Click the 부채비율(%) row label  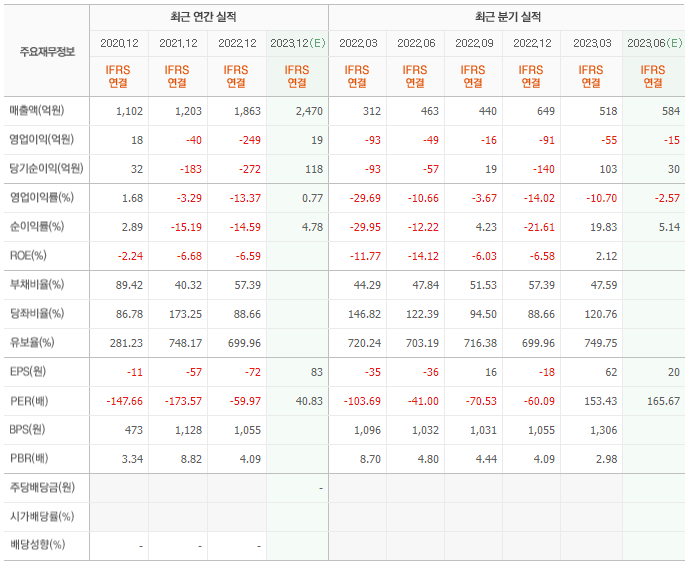tap(37, 284)
